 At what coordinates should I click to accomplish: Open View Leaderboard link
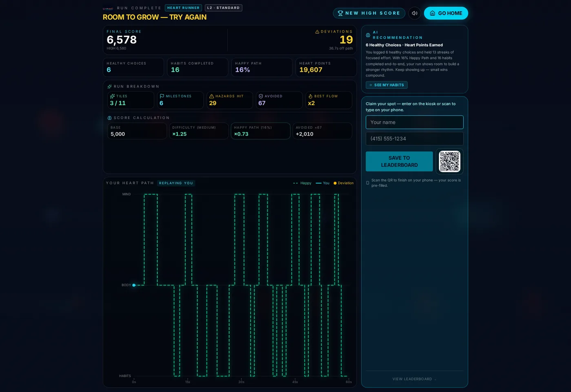[414, 379]
